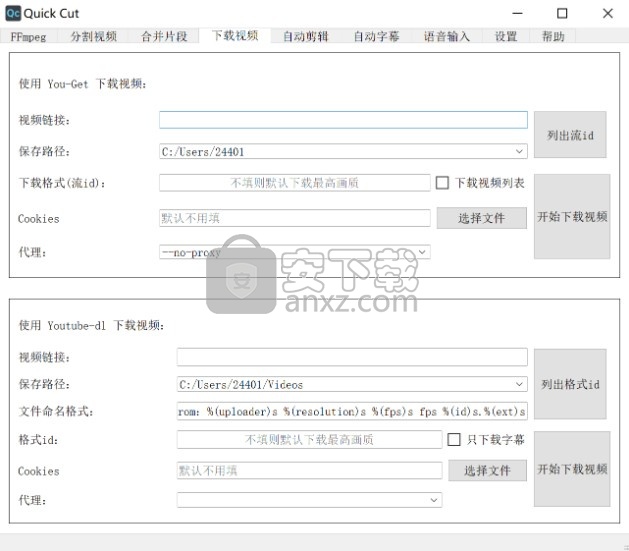Open the 帮助 tab

point(553,36)
